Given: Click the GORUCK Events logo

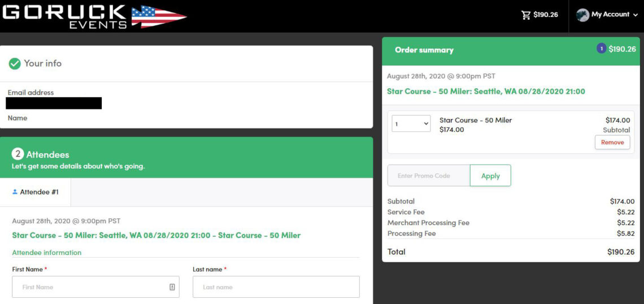Looking at the screenshot, I should point(94,16).
